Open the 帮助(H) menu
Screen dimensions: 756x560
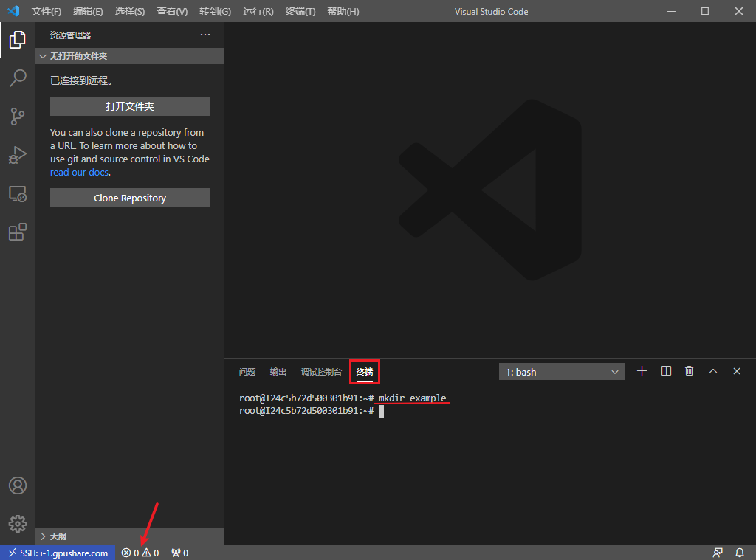(x=343, y=11)
